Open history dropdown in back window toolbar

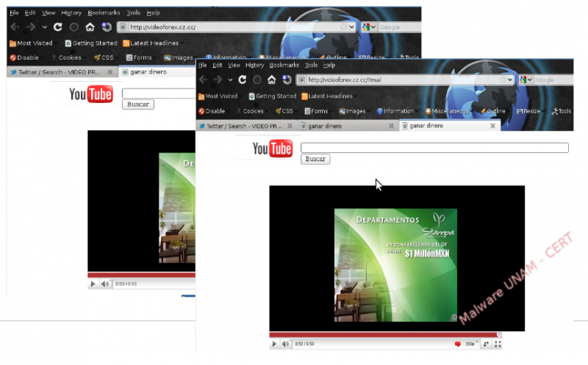[44, 27]
